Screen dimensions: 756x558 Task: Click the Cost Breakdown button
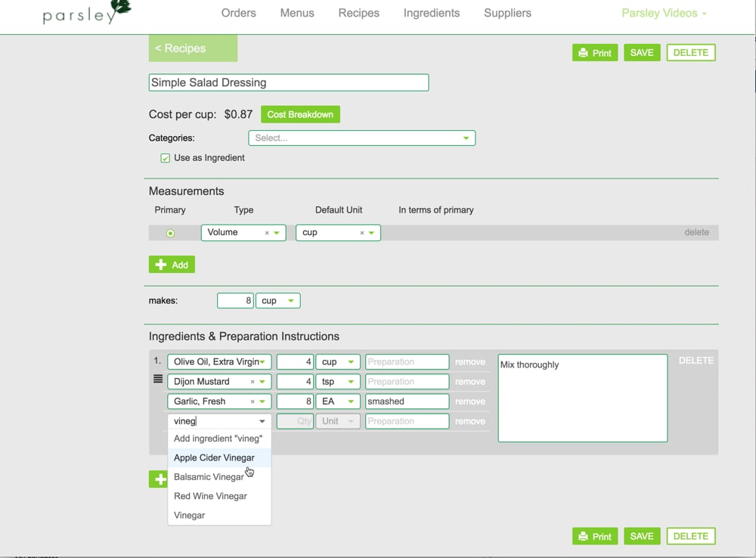pos(300,114)
